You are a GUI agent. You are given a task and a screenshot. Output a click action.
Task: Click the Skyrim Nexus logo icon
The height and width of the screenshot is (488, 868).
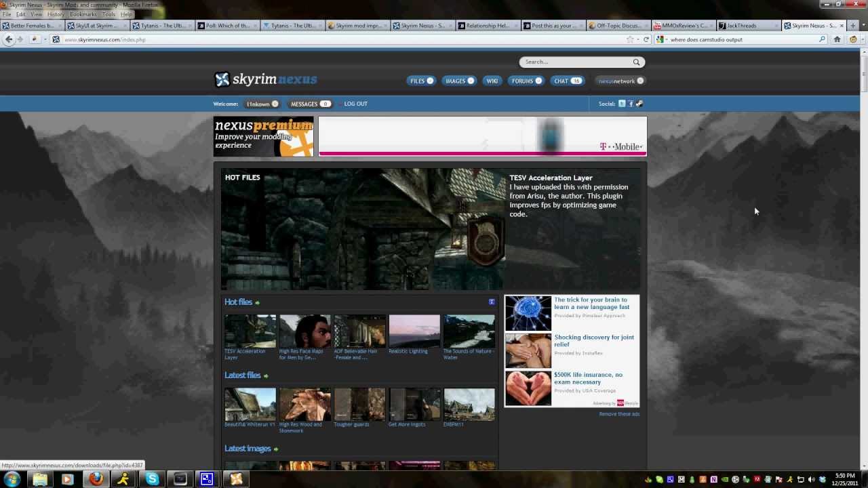[222, 80]
